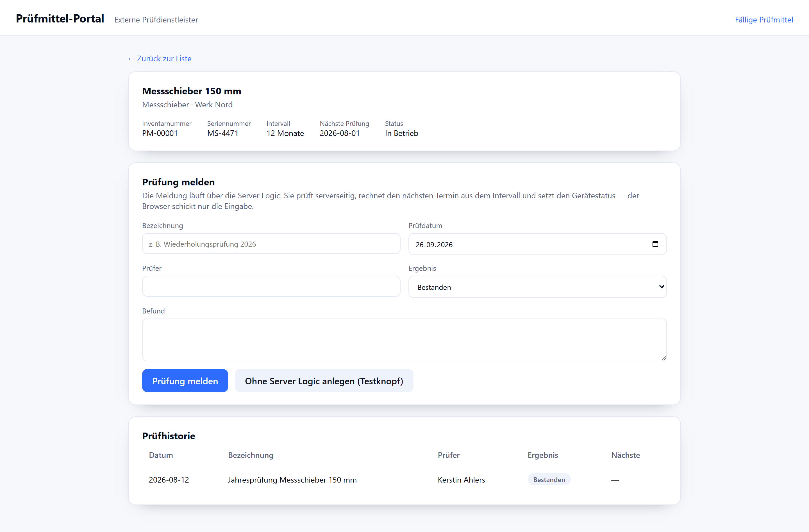Click the Prüfer column header in Prüfhistorie
Viewport: 809px width, 532px height.
click(x=448, y=455)
